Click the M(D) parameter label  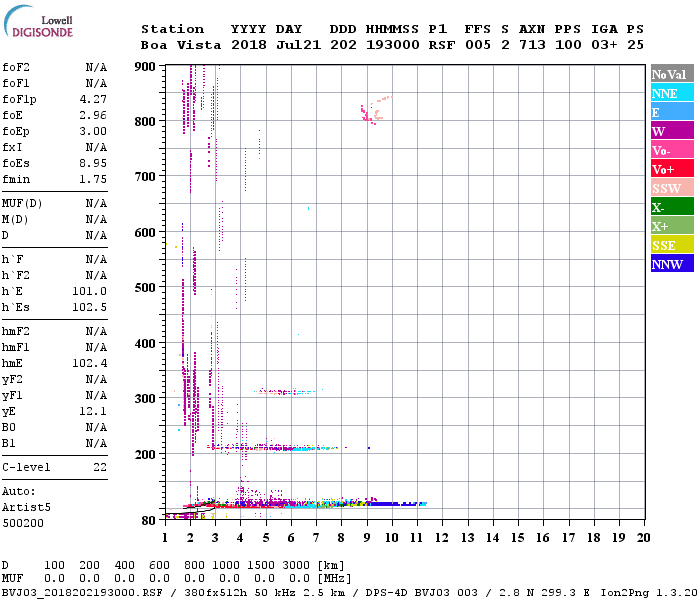pos(15,220)
